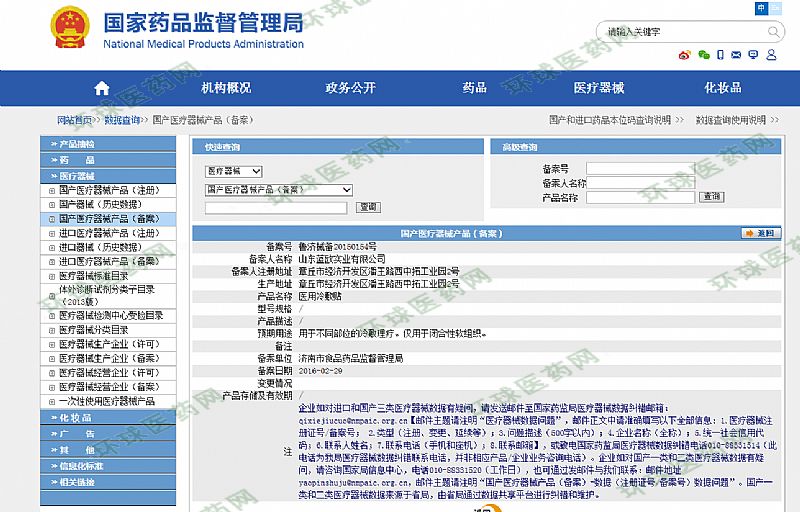Click the home icon in navigation bar
The image size is (800, 512).
point(100,87)
